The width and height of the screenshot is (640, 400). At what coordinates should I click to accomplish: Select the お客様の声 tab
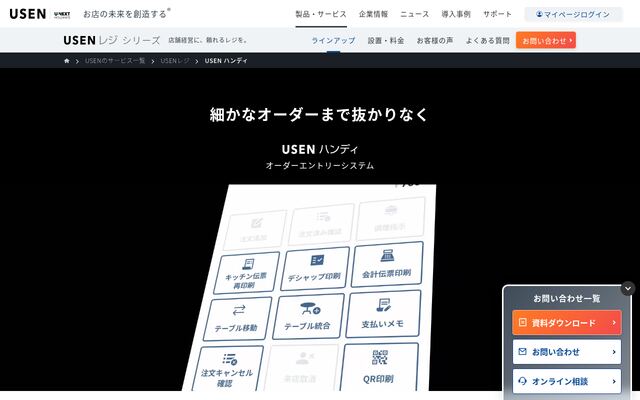(435, 40)
